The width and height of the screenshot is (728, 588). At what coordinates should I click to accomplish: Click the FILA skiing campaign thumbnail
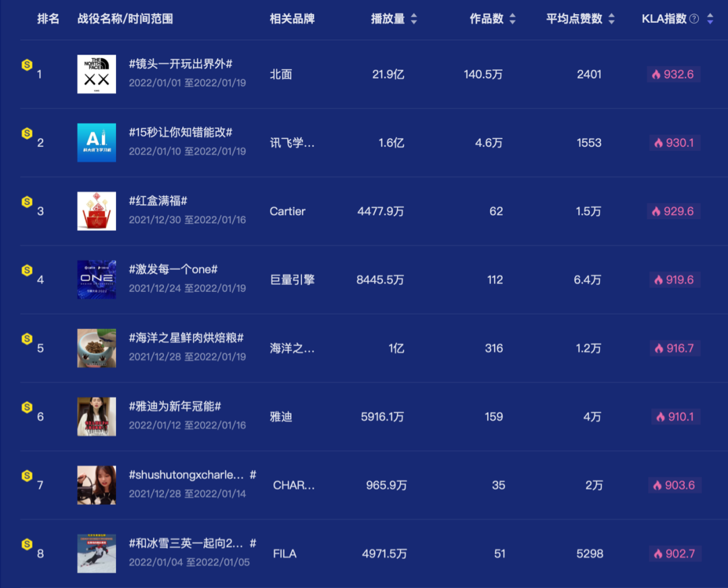96,553
